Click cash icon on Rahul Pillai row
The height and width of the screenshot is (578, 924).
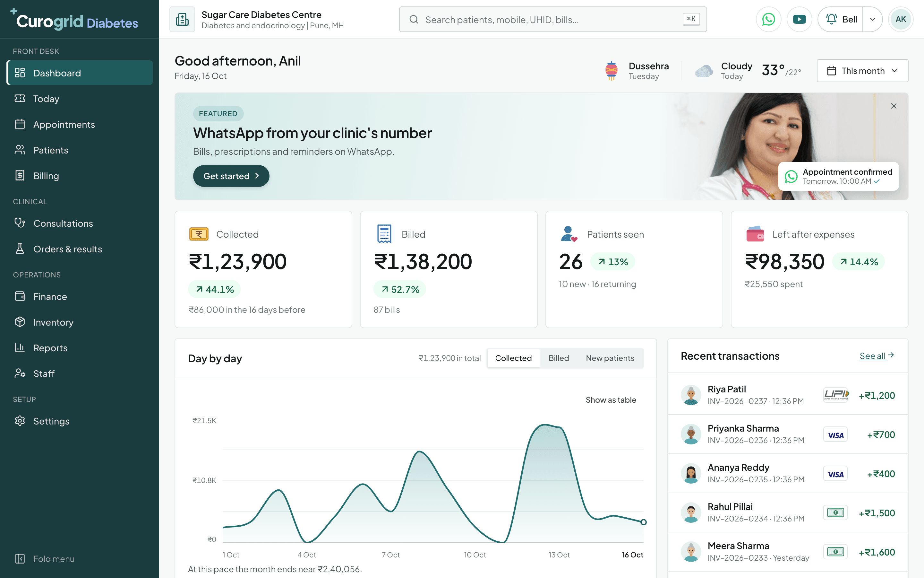[835, 512]
